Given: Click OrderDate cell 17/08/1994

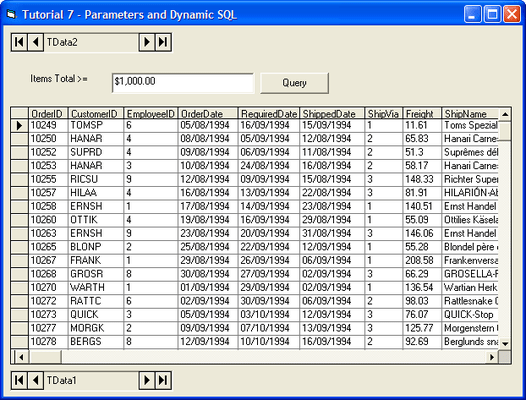Looking at the screenshot, I should point(208,207).
